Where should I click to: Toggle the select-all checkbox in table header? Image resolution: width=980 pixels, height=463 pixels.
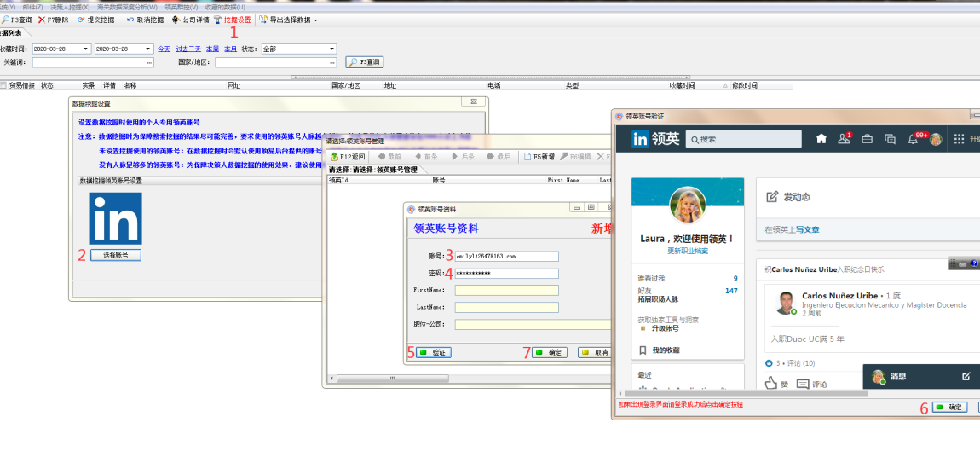coord(3,85)
